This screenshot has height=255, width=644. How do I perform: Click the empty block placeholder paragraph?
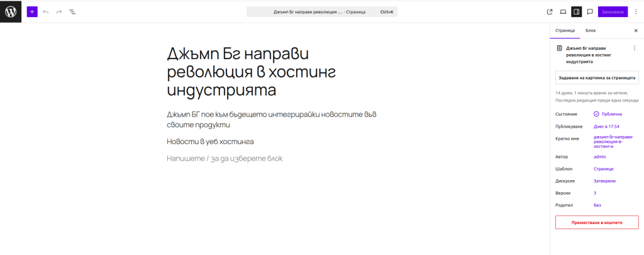click(225, 158)
